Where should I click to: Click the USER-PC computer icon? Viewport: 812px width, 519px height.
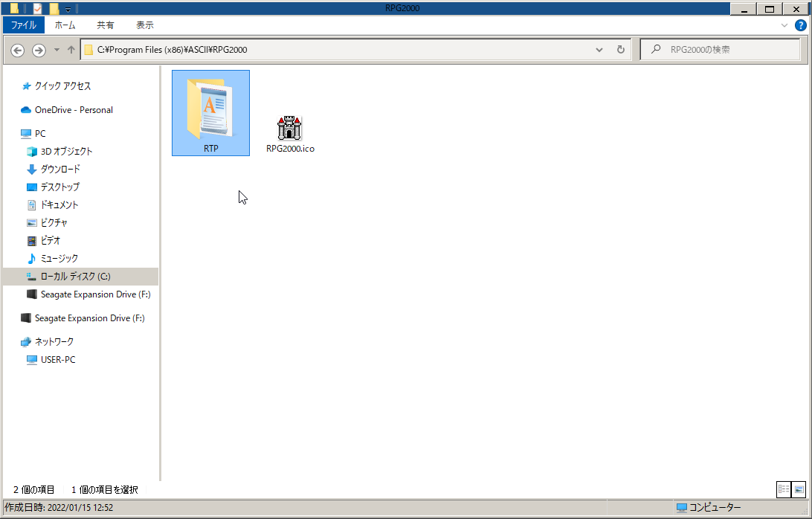[x=31, y=359]
